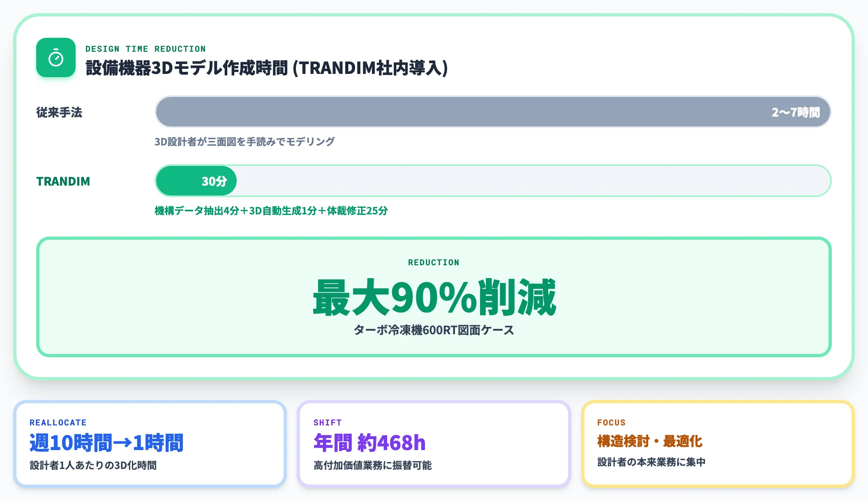The height and width of the screenshot is (501, 868).
Task: Click the 2〜7時間 value text
Action: (x=796, y=112)
